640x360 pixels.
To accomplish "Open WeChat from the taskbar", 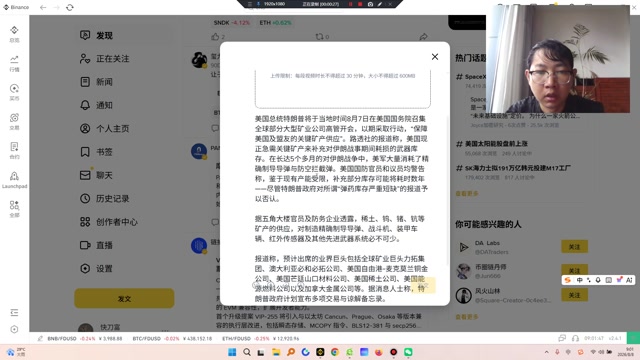I will coord(408,352).
